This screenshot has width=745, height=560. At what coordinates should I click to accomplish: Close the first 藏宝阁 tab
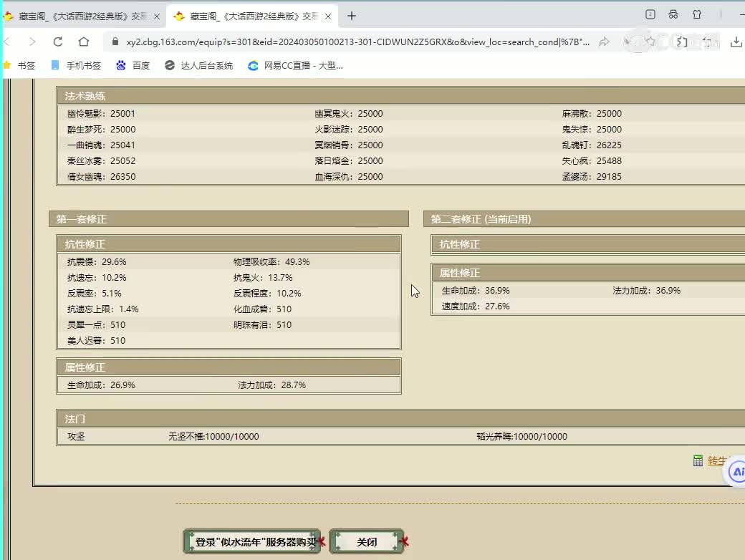(x=157, y=16)
